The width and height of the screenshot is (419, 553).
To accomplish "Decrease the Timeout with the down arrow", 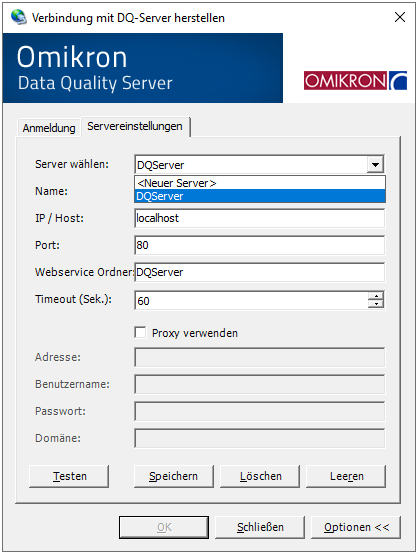I will tap(376, 304).
